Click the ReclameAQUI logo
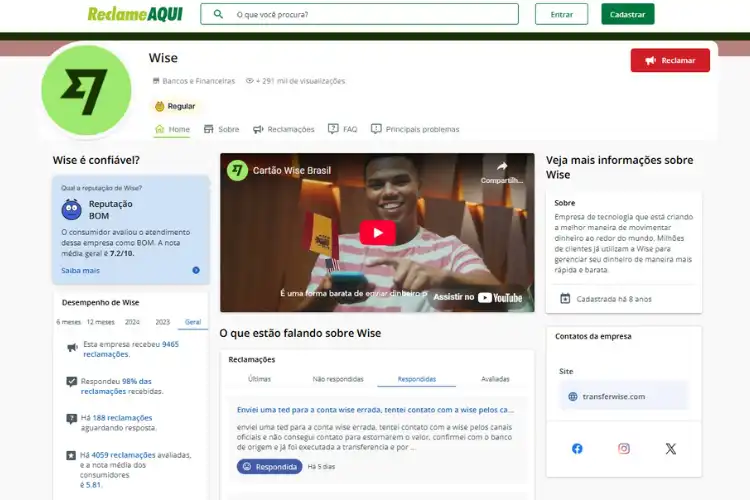This screenshot has height=500, width=750. (x=135, y=14)
